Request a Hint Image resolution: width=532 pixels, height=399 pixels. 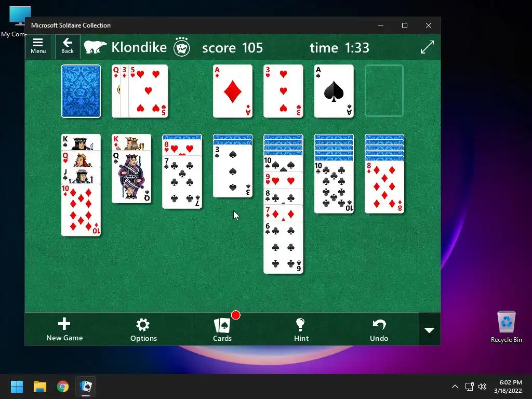(x=301, y=329)
